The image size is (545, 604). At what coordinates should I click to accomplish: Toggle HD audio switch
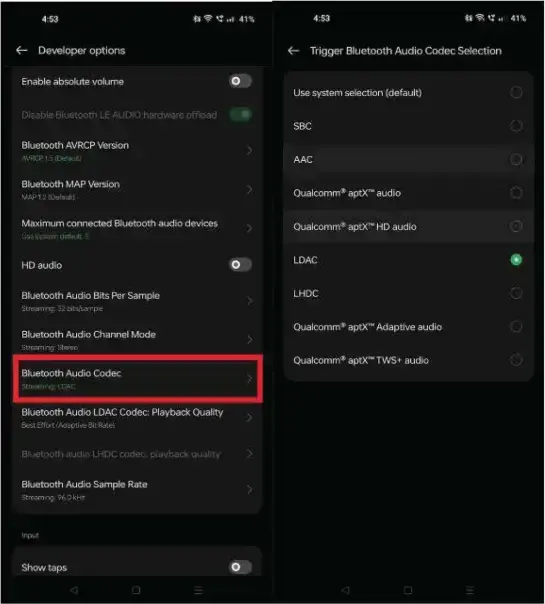240,265
